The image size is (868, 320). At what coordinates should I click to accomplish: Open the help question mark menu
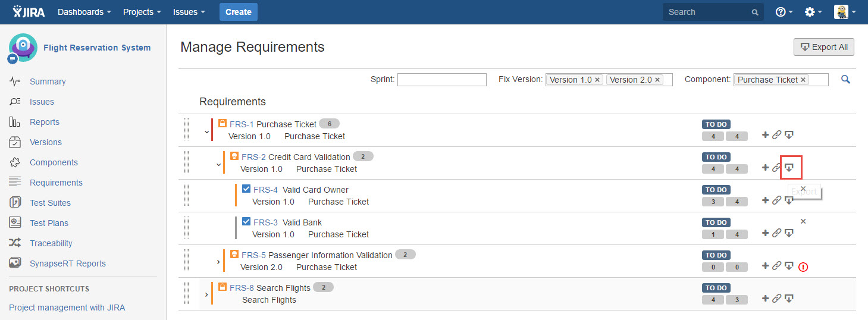coord(784,12)
